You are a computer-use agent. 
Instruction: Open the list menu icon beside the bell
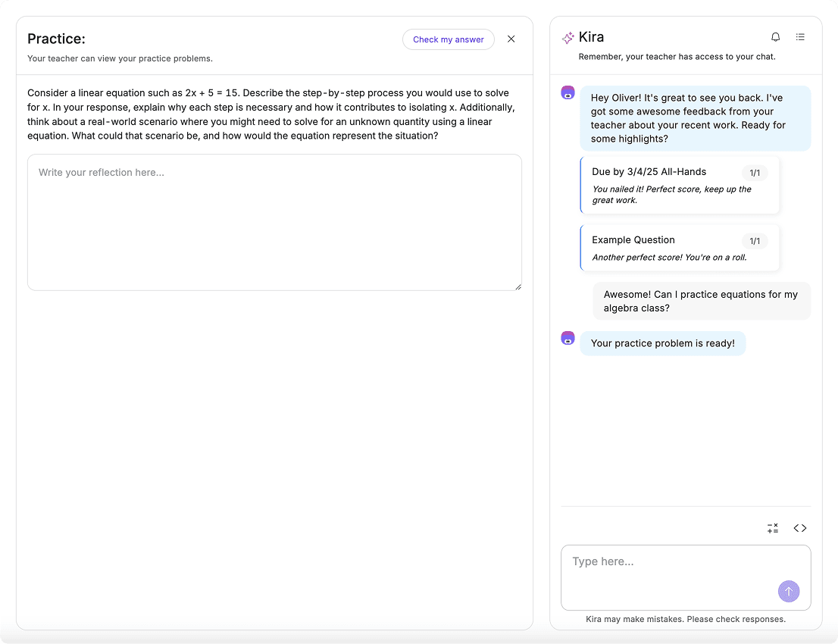tap(800, 37)
